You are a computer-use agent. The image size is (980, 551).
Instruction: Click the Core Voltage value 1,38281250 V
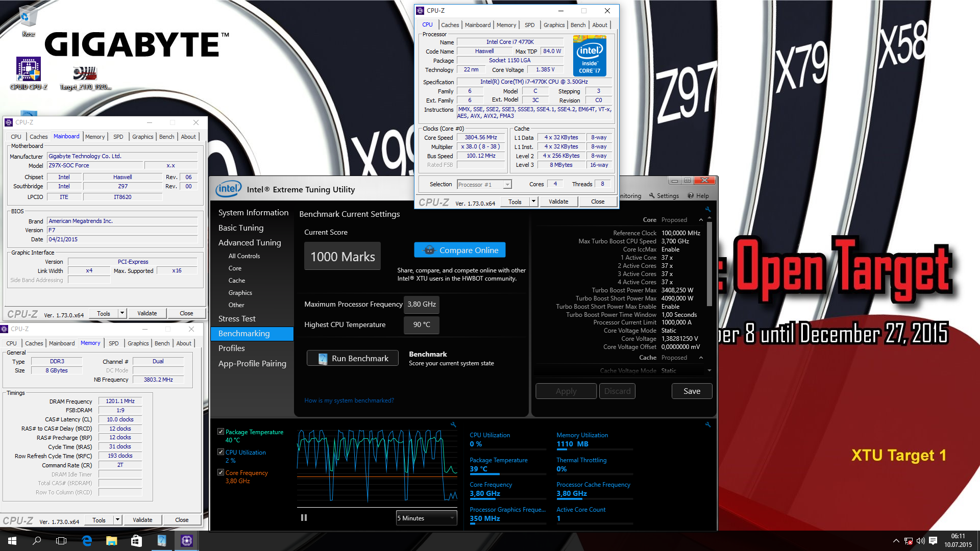(679, 339)
